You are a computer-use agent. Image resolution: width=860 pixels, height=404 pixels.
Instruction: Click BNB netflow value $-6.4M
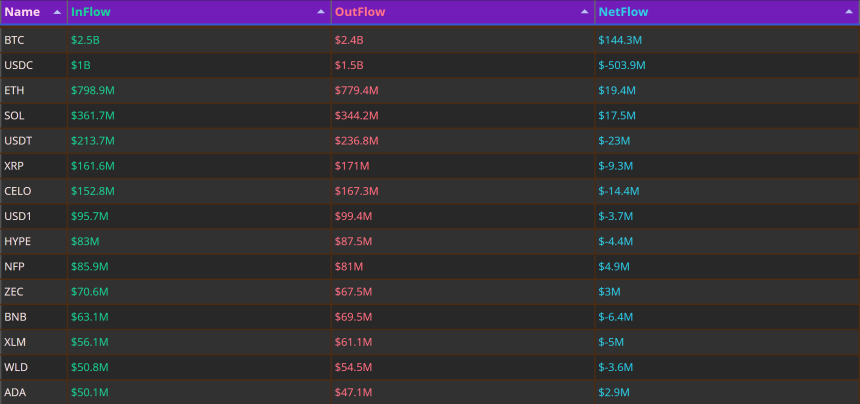[616, 317]
